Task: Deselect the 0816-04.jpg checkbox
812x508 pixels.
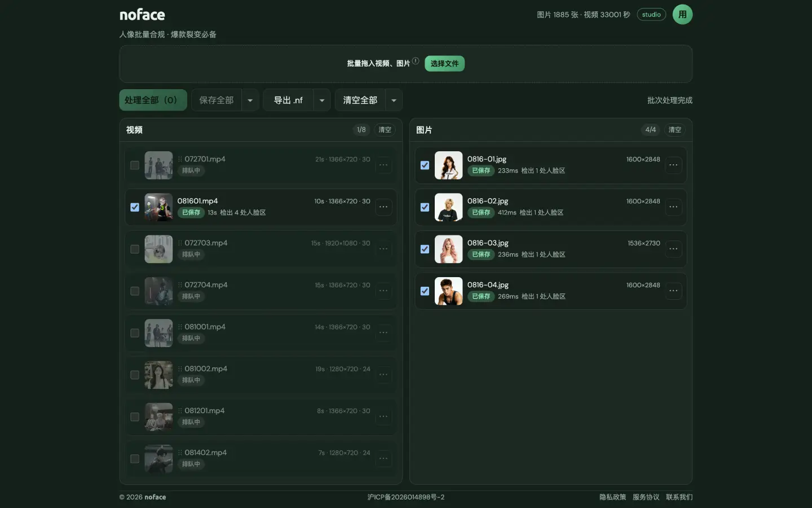Action: click(425, 291)
